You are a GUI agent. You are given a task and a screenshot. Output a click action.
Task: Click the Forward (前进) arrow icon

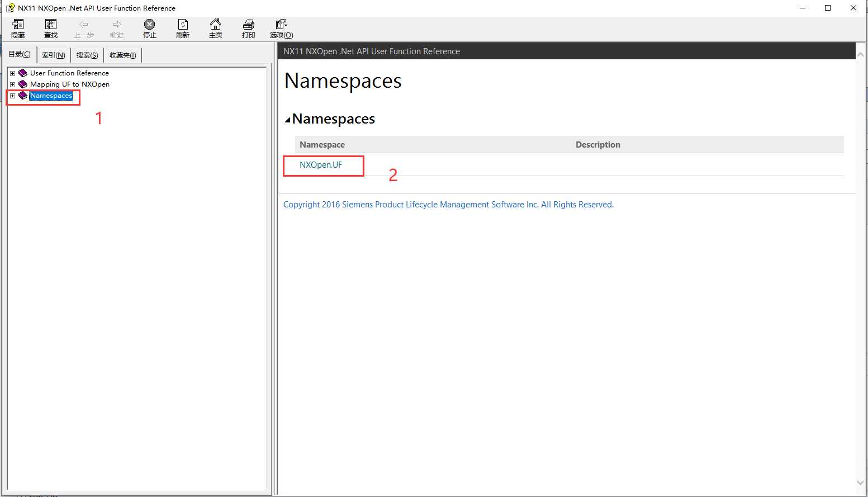point(117,25)
